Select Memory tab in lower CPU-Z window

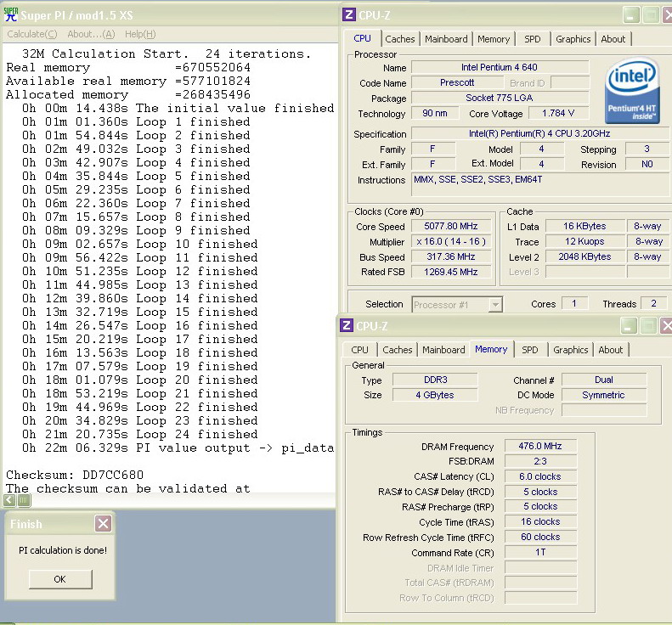tap(491, 349)
